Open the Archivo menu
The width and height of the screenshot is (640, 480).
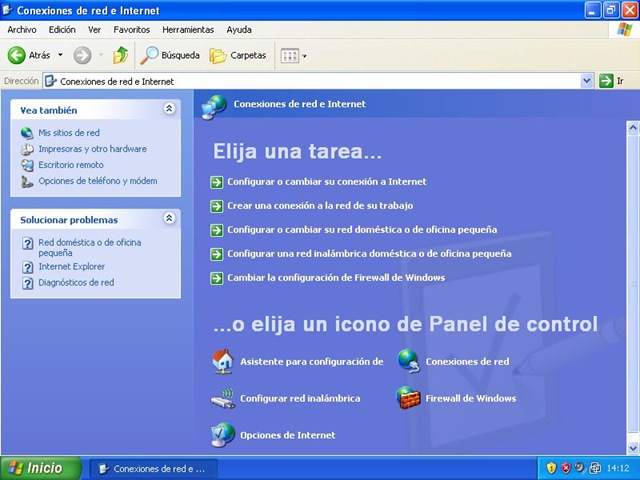(x=22, y=30)
